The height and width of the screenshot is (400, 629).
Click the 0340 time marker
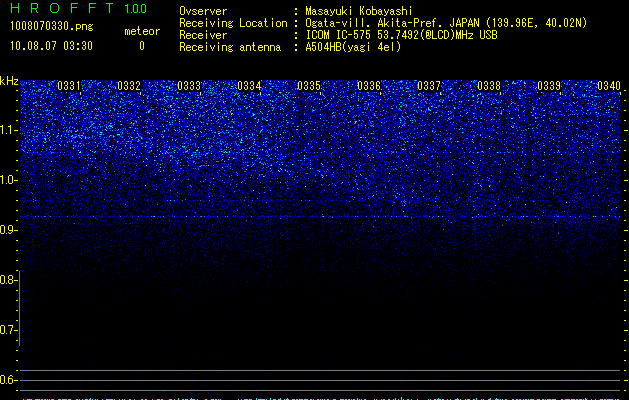point(609,86)
